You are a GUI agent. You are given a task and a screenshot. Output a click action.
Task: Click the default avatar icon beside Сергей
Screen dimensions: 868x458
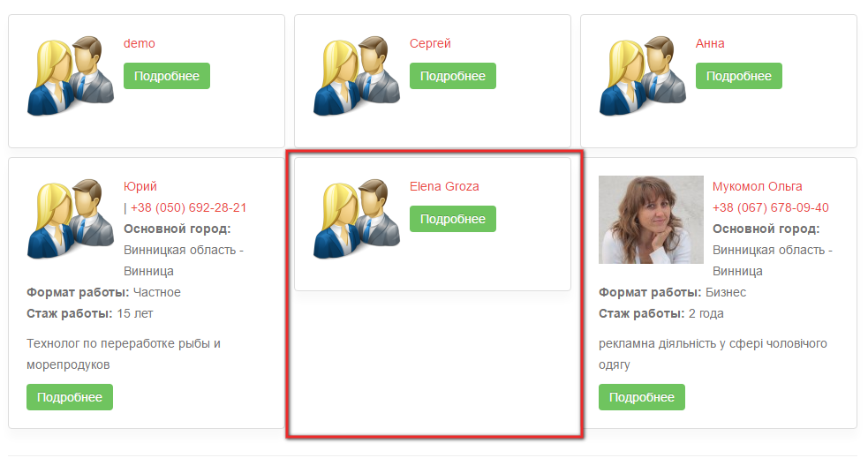point(357,77)
